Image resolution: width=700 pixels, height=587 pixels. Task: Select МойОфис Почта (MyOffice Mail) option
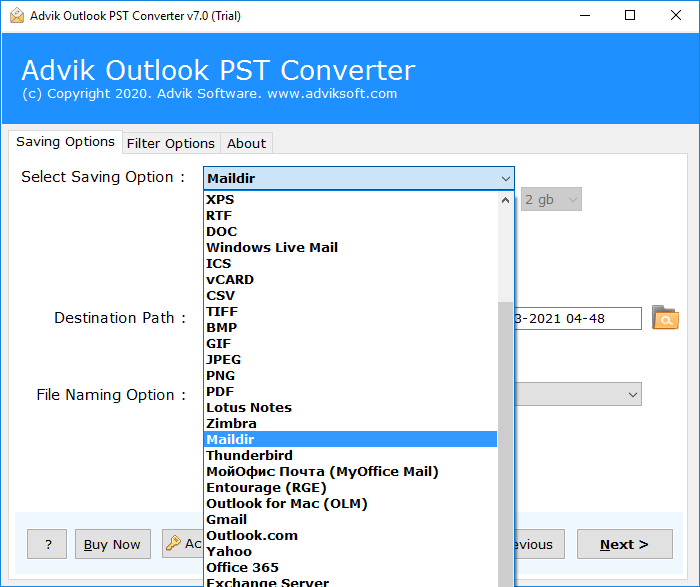[x=350, y=472]
